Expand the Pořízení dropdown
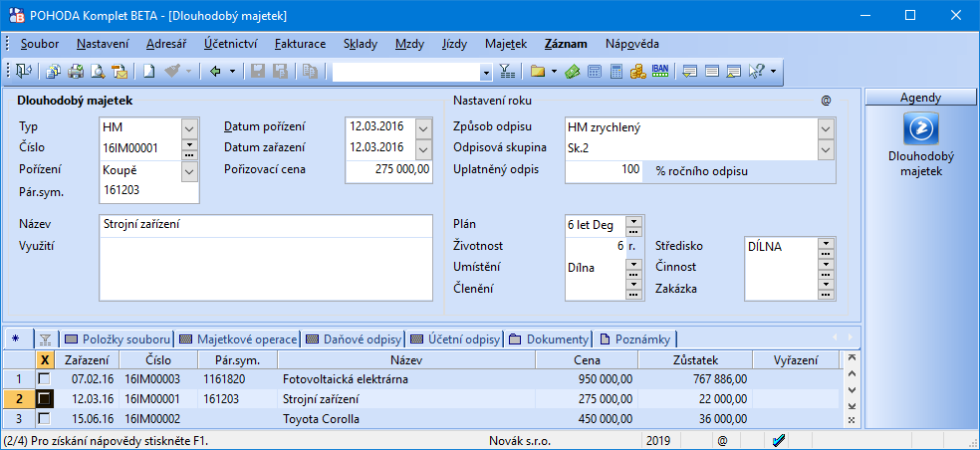This screenshot has height=450, width=980. click(189, 170)
